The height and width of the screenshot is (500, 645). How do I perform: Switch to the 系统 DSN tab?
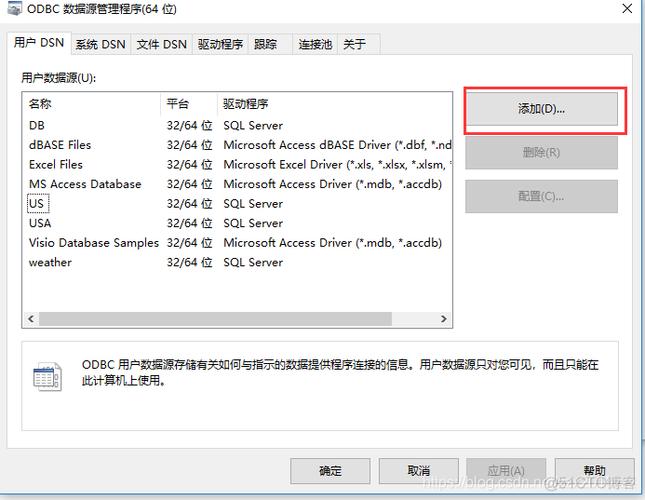[x=101, y=44]
